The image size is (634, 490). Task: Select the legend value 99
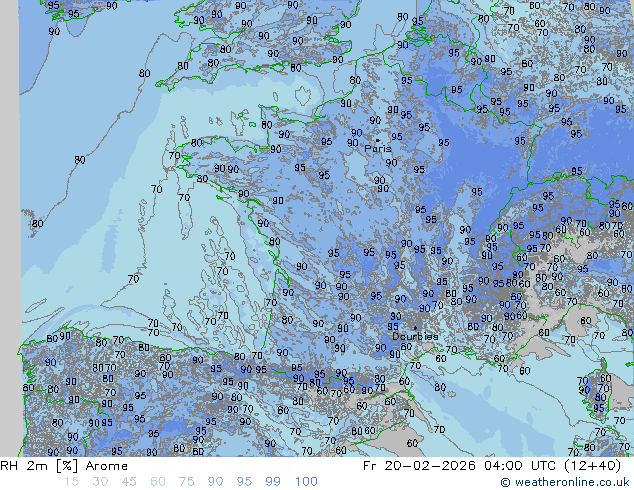pyautogui.click(x=273, y=482)
